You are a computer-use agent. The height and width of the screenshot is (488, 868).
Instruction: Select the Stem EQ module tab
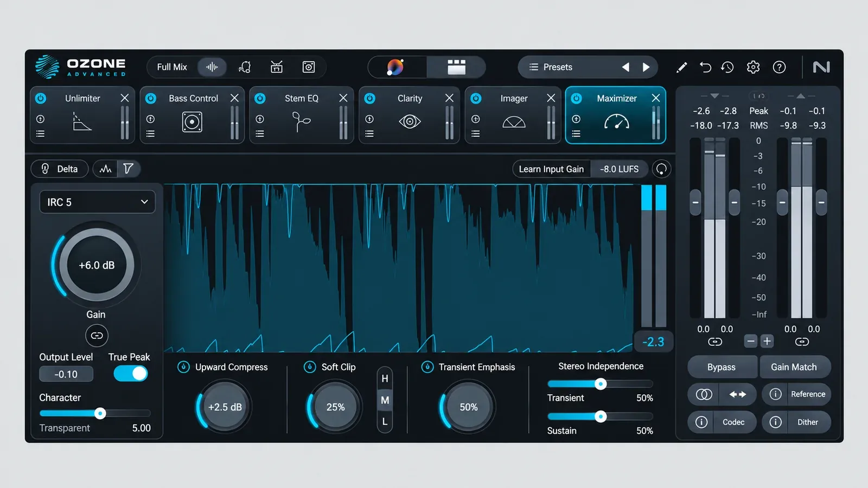[302, 115]
